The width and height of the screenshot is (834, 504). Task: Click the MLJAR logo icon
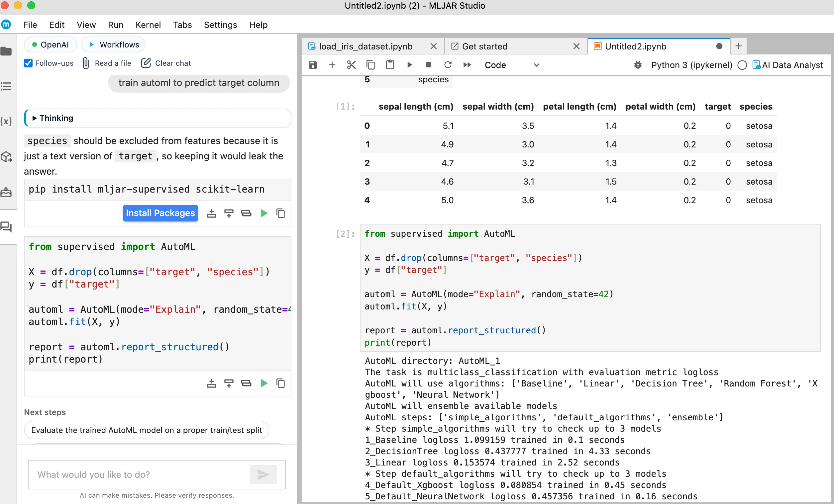point(6,25)
